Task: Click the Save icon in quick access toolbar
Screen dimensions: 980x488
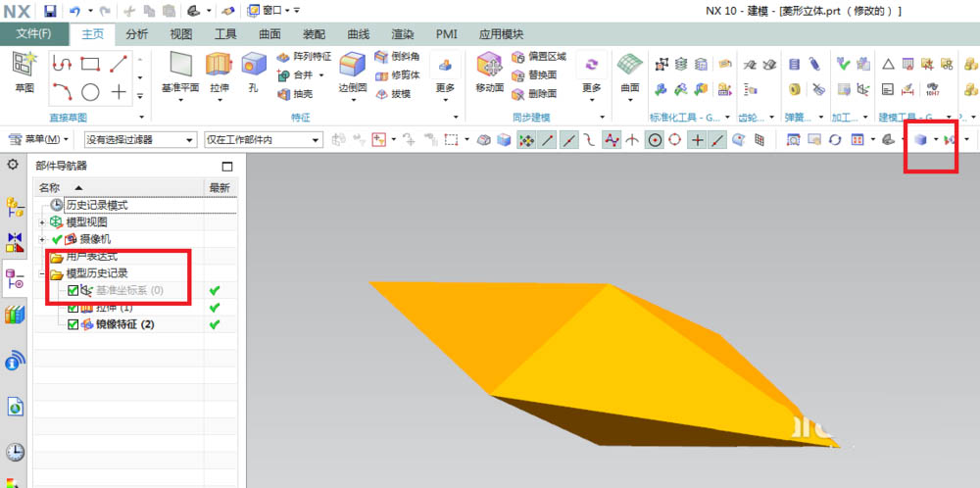Action: tap(51, 11)
